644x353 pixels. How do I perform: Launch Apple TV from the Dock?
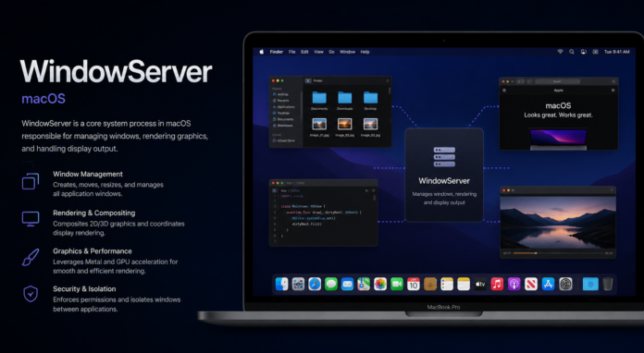480,284
